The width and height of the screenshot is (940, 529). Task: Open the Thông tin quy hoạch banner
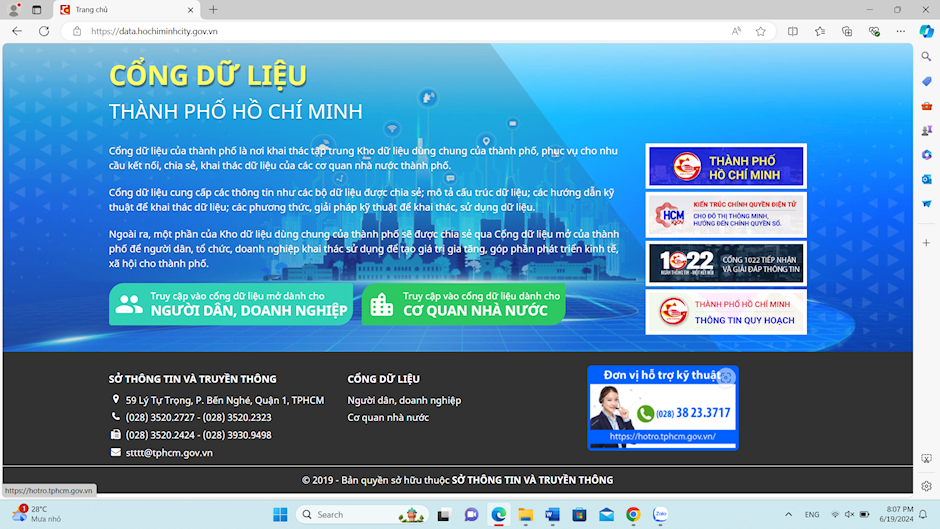726,312
